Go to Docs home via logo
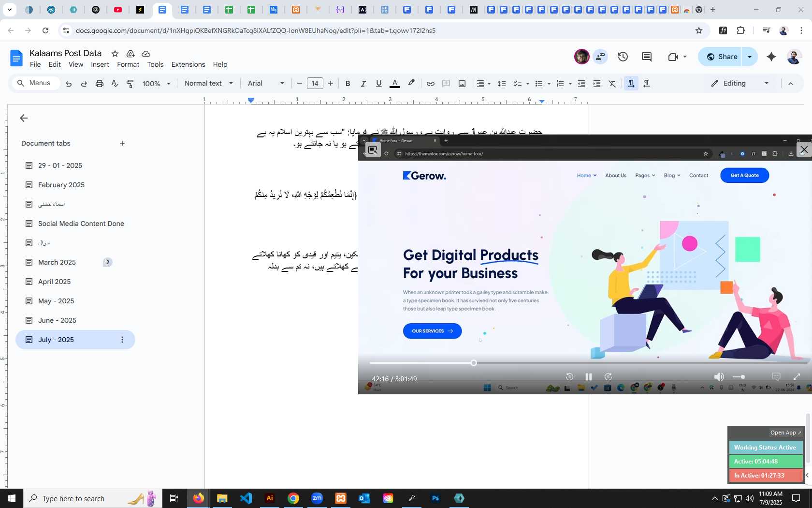 coord(16,59)
